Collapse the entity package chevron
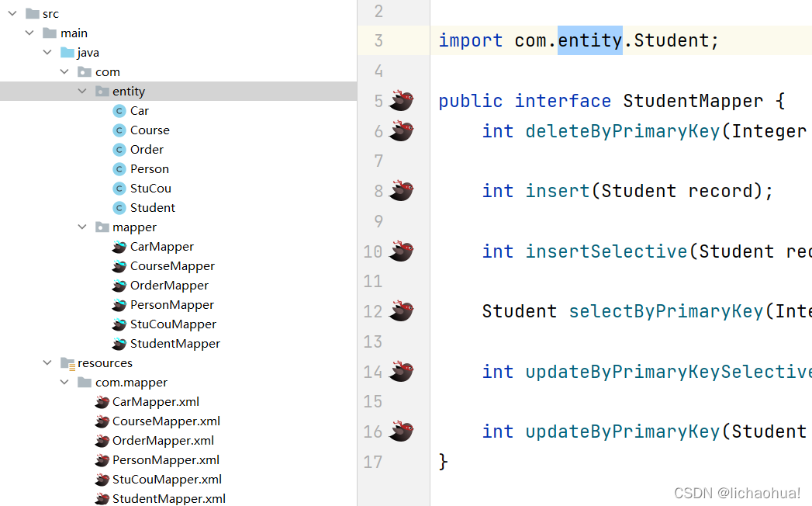Screen dimensions: 812x506 (82, 92)
